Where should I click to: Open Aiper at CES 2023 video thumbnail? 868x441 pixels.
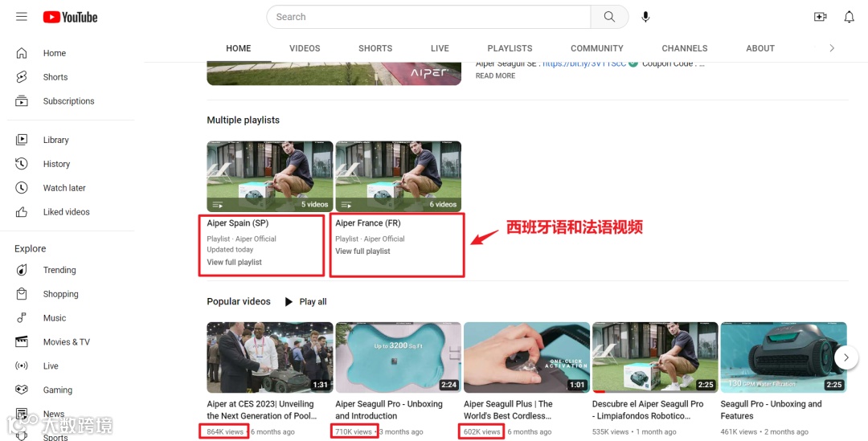tap(270, 357)
